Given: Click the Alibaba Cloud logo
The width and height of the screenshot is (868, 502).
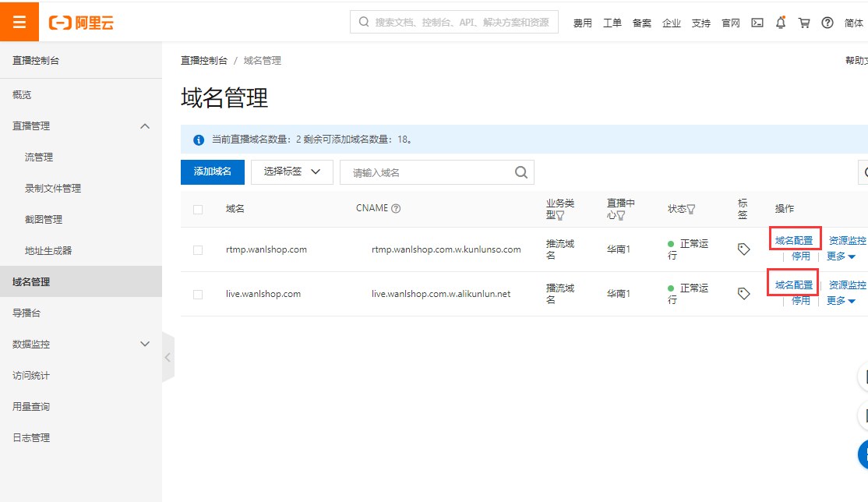Looking at the screenshot, I should pyautogui.click(x=81, y=23).
